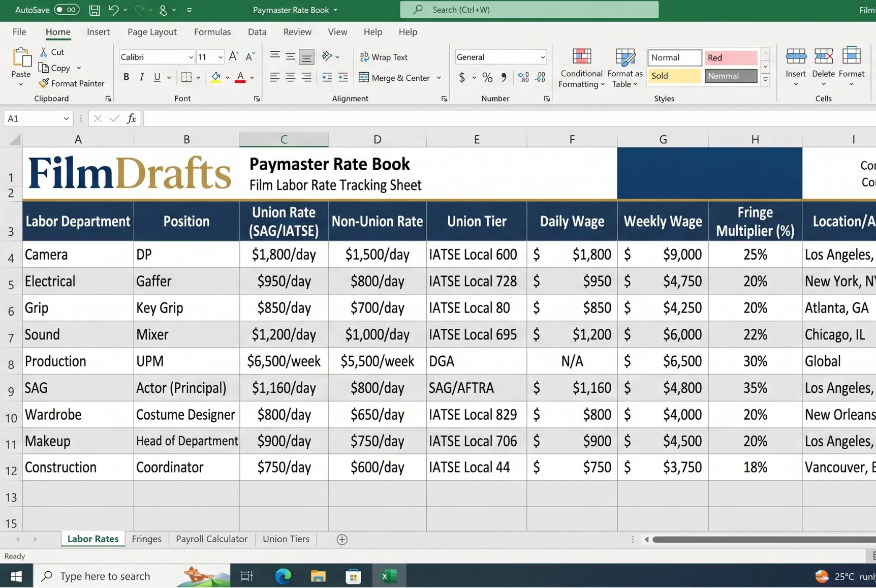Image resolution: width=876 pixels, height=588 pixels.
Task: Click the Paste clipboard icon
Action: (x=21, y=57)
